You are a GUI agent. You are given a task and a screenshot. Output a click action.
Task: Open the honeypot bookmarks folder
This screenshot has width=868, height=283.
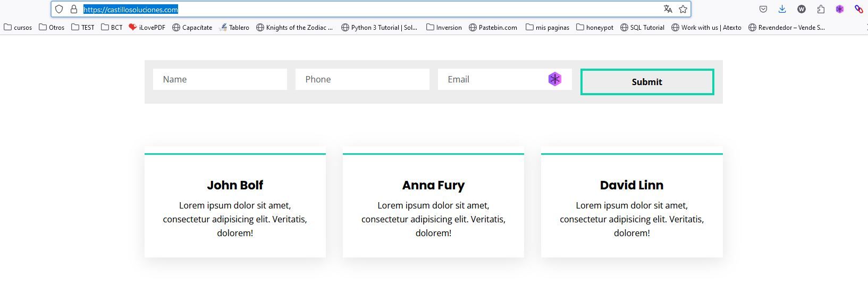[x=595, y=27]
